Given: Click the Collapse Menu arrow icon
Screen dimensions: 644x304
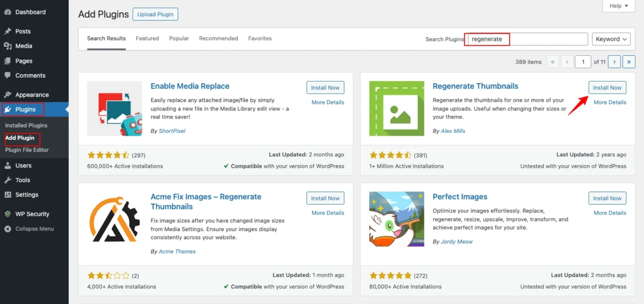Looking at the screenshot, I should [8, 229].
